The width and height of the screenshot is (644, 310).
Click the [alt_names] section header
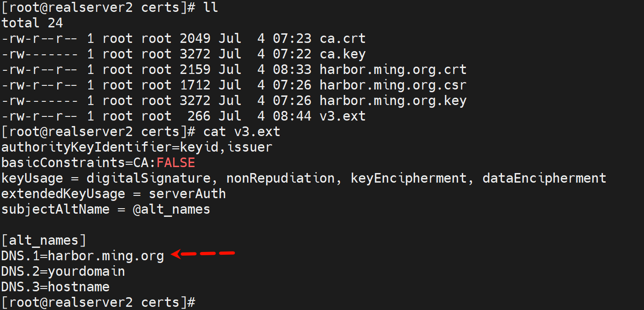(x=43, y=240)
